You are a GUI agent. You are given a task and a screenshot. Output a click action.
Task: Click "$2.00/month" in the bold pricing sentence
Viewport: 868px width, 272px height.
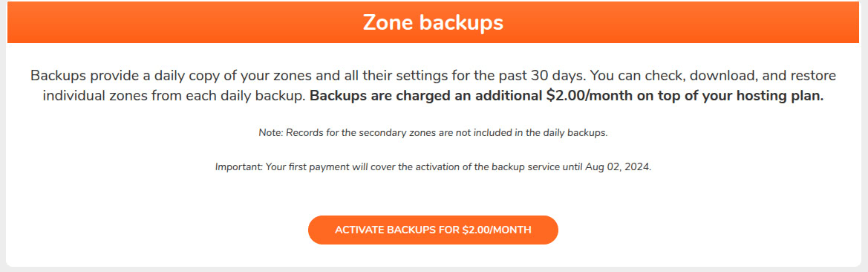[588, 96]
